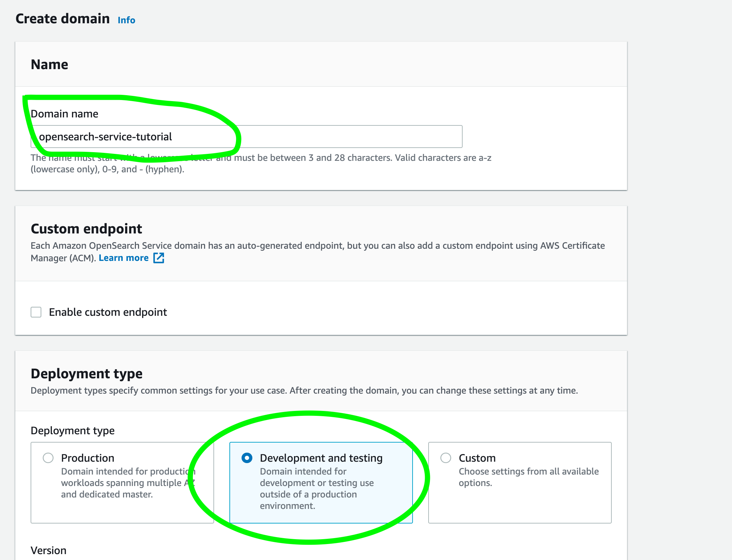Enable the custom endpoint checkbox

[x=36, y=312]
